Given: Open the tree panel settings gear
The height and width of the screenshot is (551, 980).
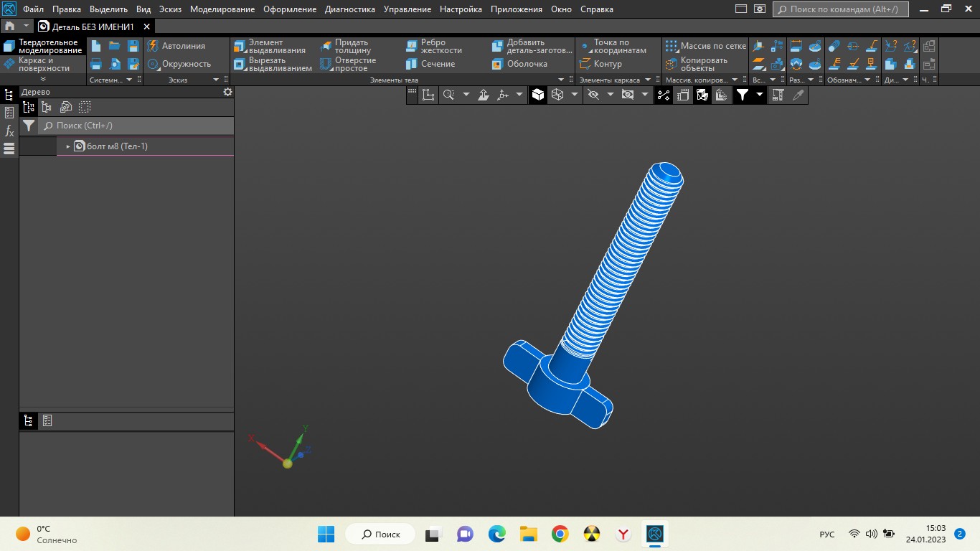Looking at the screenshot, I should (227, 92).
